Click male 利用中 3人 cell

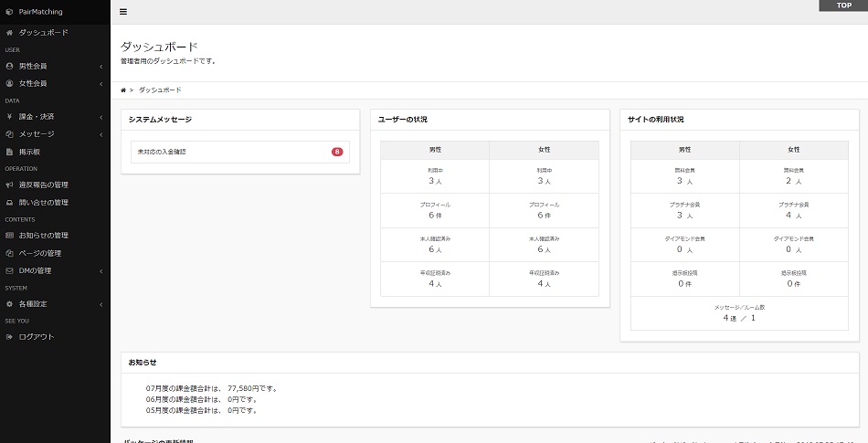point(435,176)
